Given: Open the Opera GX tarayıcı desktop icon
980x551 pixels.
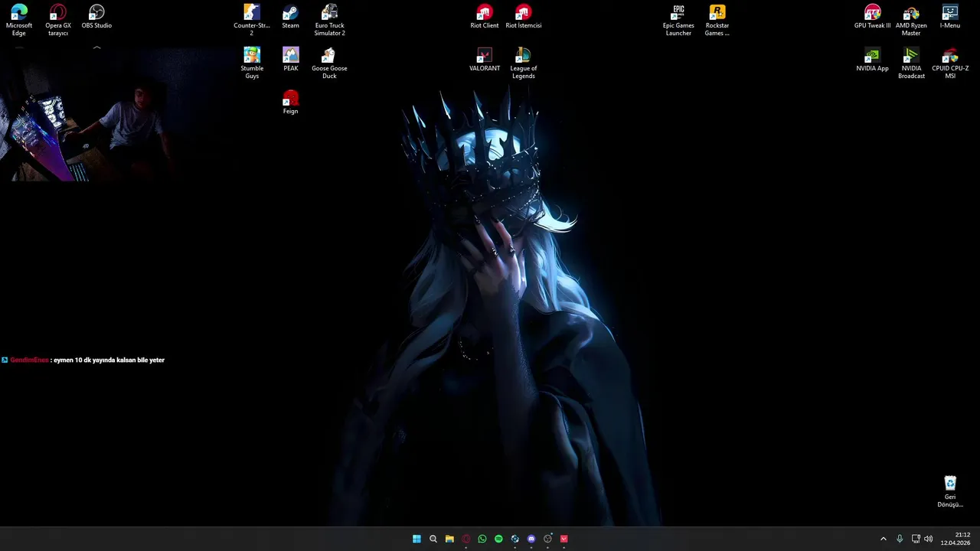Looking at the screenshot, I should 58,21.
